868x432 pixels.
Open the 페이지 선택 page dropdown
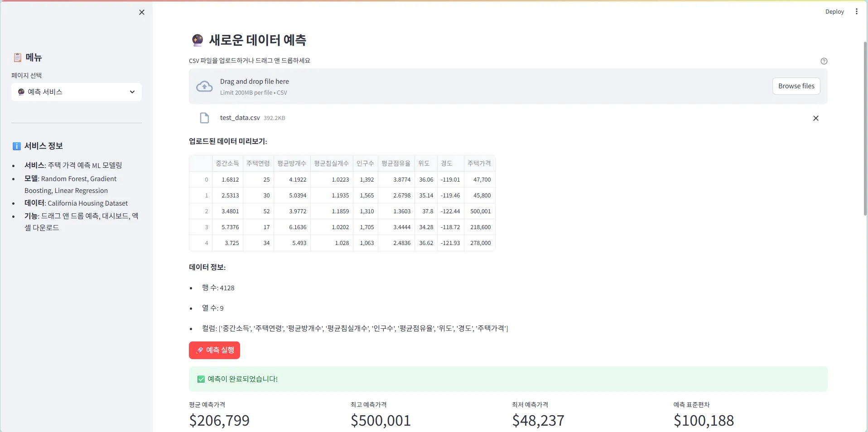[76, 92]
